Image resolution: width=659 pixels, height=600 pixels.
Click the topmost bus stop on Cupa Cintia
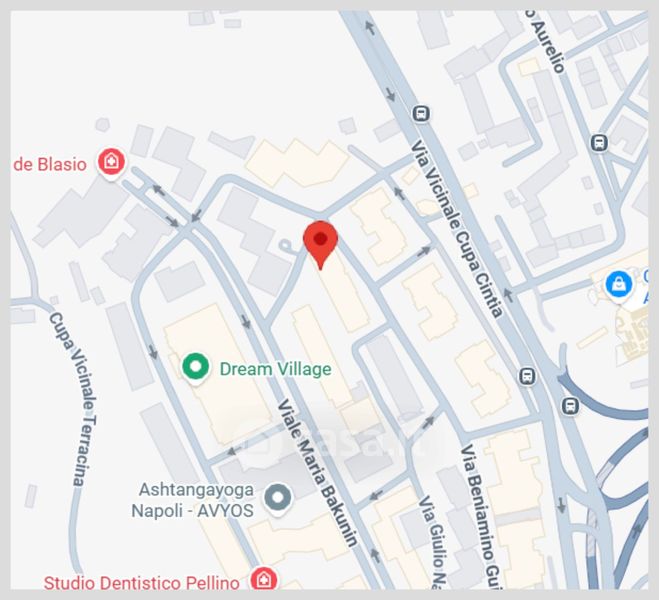421,113
